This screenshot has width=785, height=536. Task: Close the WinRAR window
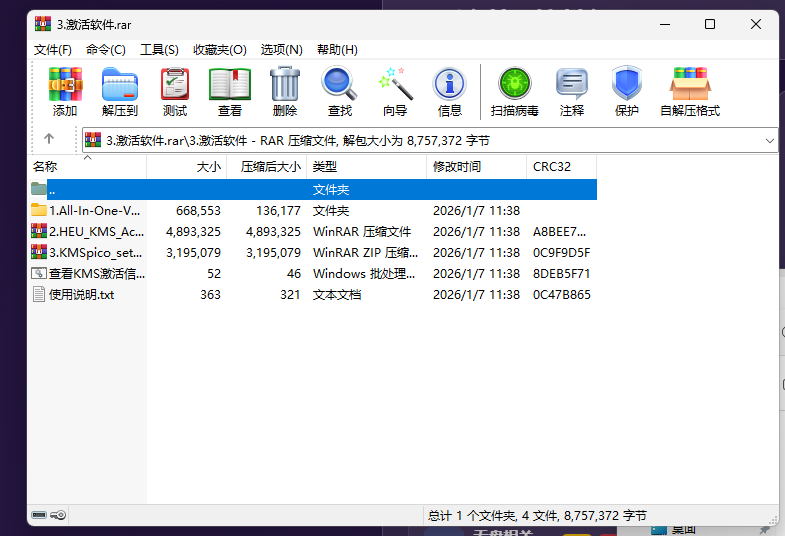[x=756, y=24]
